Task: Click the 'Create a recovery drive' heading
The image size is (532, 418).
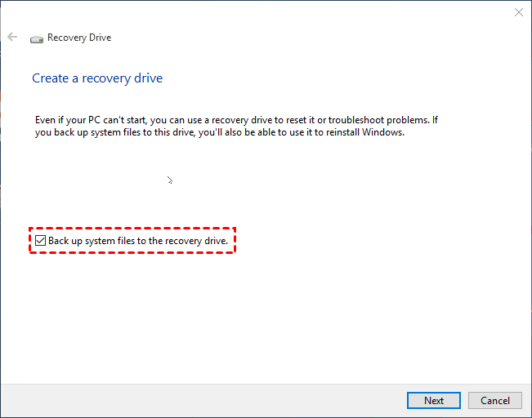Action: click(97, 78)
